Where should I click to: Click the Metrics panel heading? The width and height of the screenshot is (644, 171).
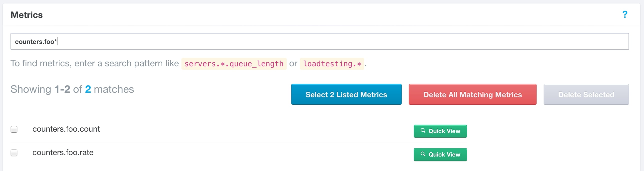tap(26, 15)
